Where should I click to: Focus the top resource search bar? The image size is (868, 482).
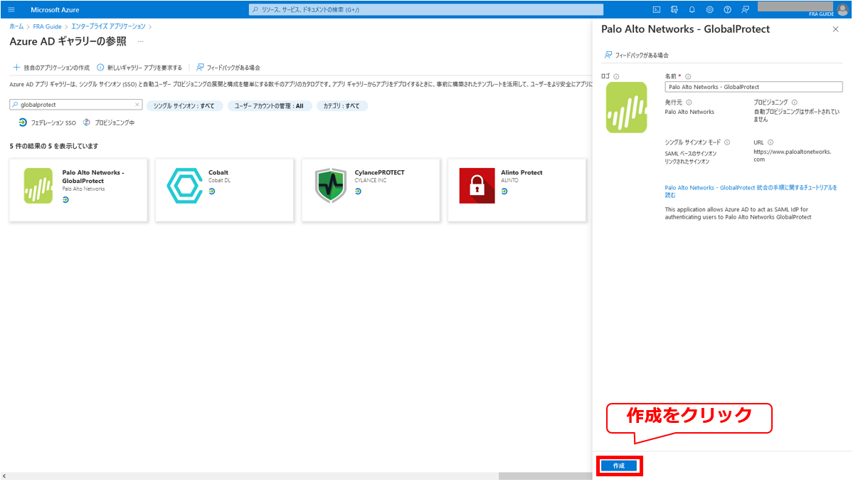click(x=426, y=9)
